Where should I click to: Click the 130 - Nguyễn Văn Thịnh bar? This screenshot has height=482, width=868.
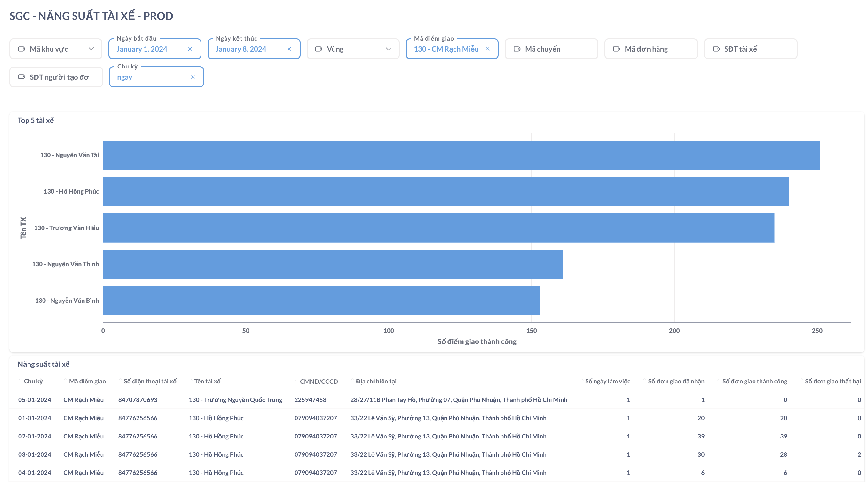(x=333, y=264)
